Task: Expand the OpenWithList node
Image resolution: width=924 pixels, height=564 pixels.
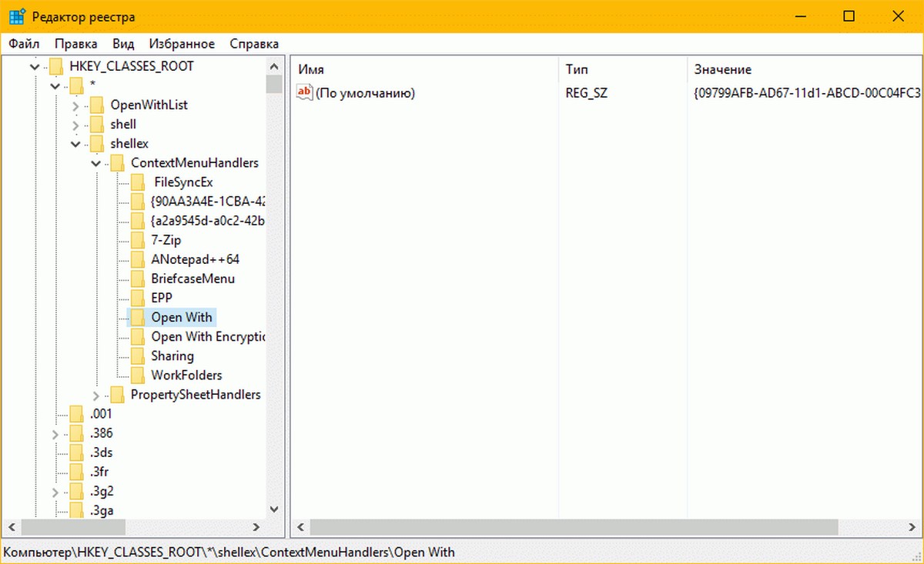Action: pyautogui.click(x=75, y=105)
